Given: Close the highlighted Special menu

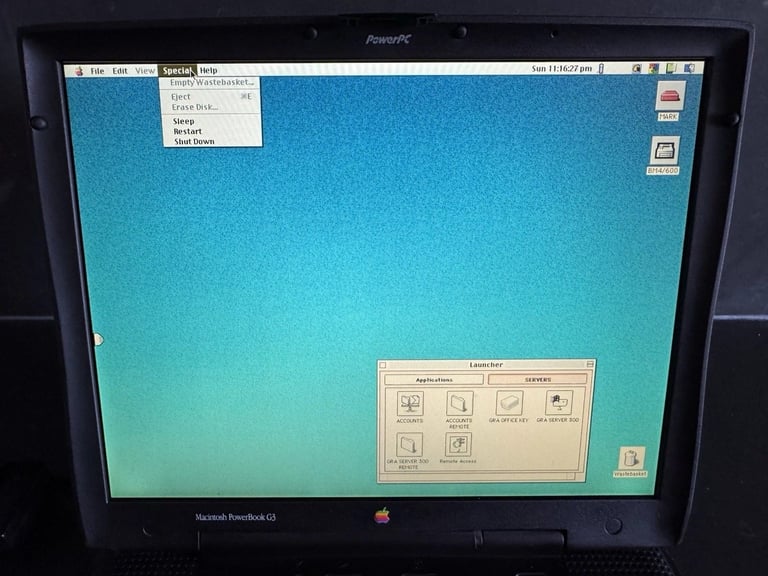Looking at the screenshot, I should [177, 71].
